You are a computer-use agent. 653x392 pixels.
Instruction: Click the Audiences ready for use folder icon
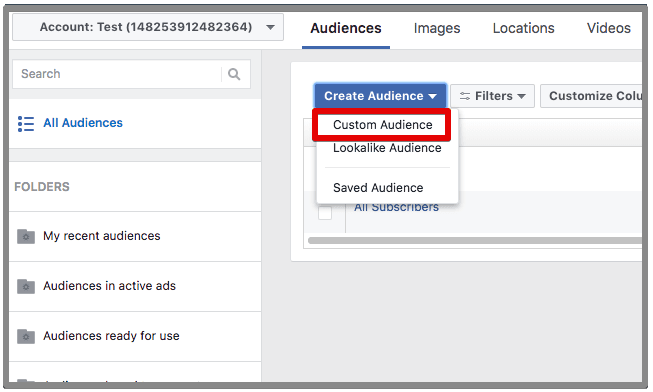(x=26, y=336)
